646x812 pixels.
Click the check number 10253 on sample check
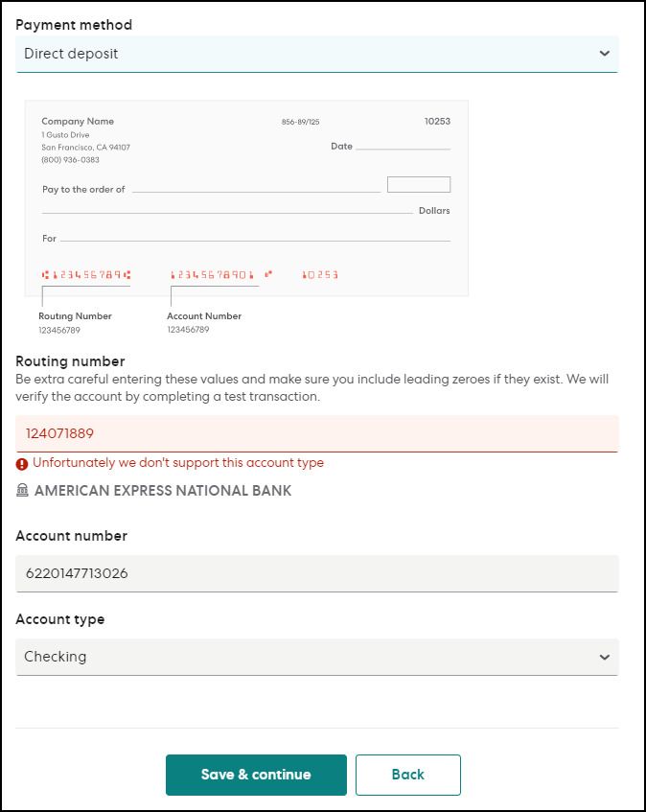437,122
